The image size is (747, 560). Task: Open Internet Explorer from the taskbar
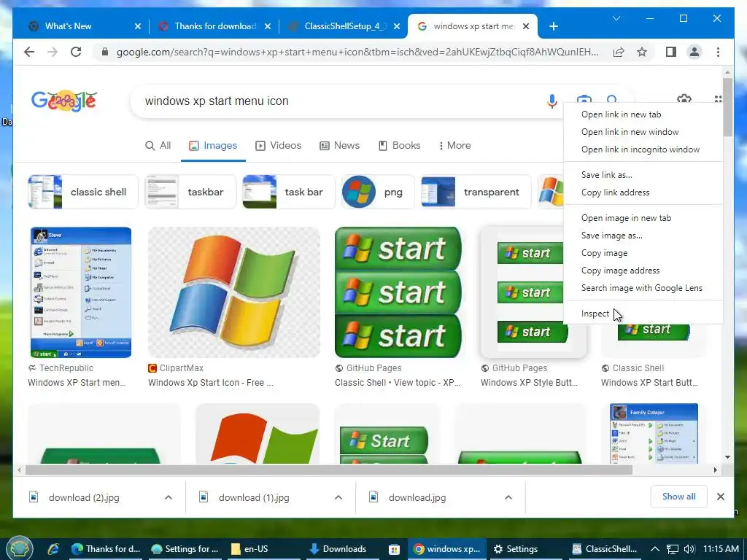click(x=53, y=549)
